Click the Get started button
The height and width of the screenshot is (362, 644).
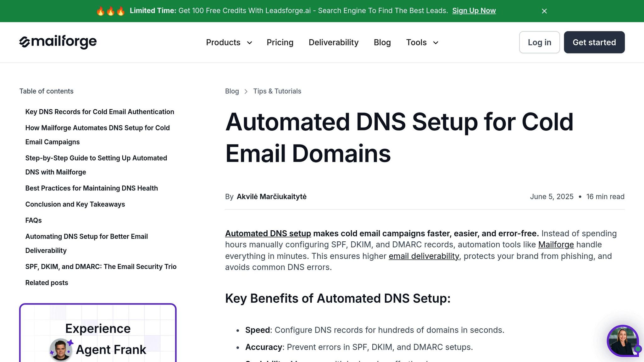pos(594,42)
